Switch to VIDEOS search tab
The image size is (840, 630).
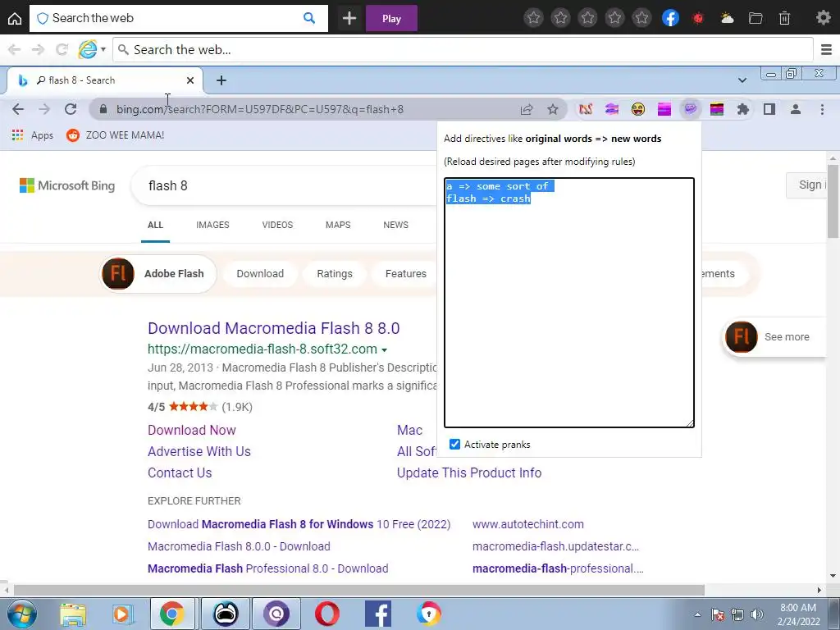tap(277, 225)
